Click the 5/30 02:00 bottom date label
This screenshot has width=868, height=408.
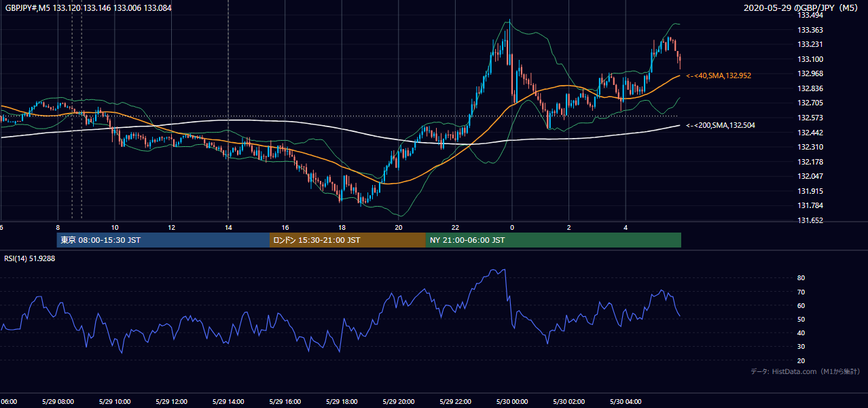click(x=568, y=402)
